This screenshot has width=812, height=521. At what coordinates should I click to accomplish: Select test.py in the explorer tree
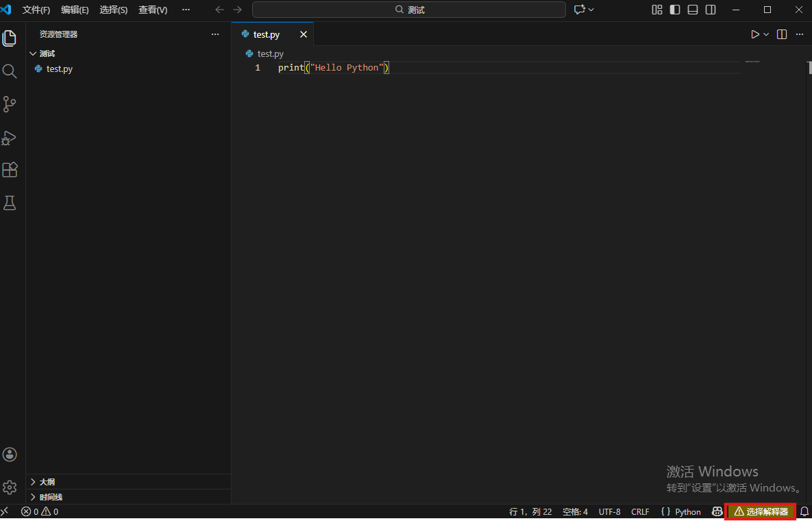tap(59, 69)
